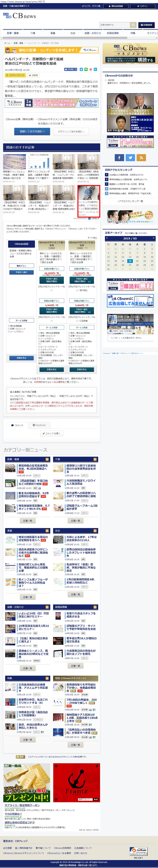Open ranking item 看護職3人の免許取り消しを決定
The width and height of the screenshot is (158, 868).
coord(127,184)
